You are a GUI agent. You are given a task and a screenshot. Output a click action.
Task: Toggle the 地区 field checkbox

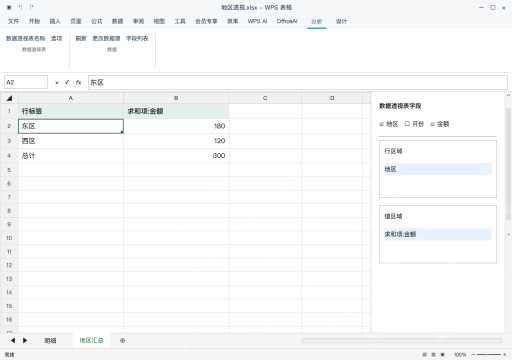coord(382,124)
